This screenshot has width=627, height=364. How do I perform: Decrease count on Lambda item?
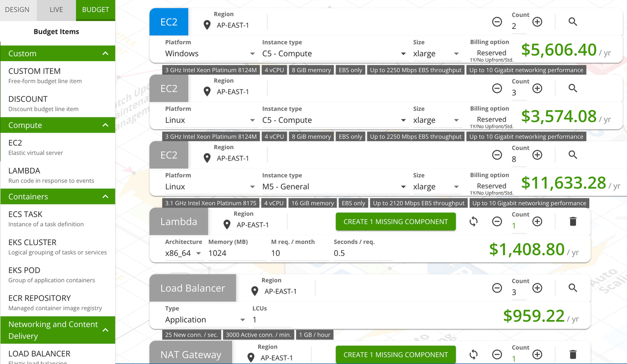coord(497,221)
